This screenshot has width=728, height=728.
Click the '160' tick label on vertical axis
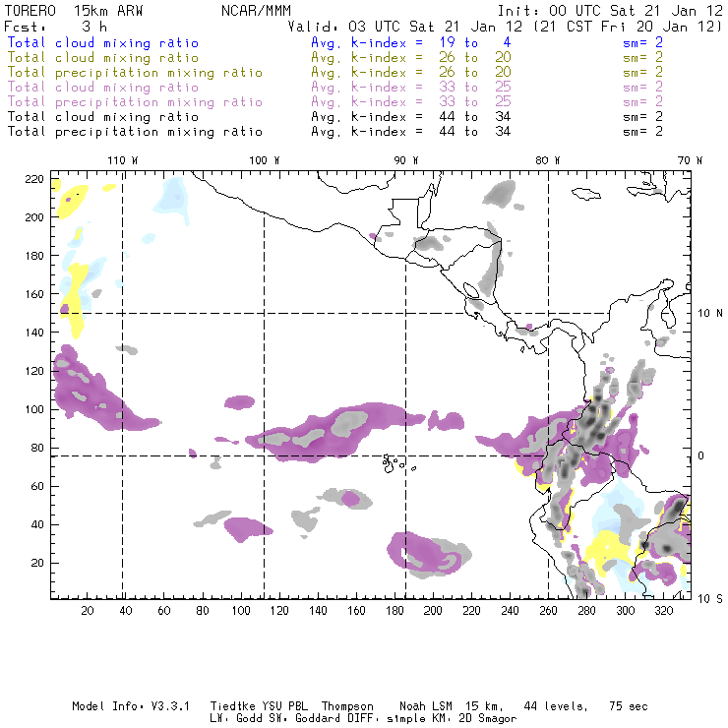(x=34, y=294)
